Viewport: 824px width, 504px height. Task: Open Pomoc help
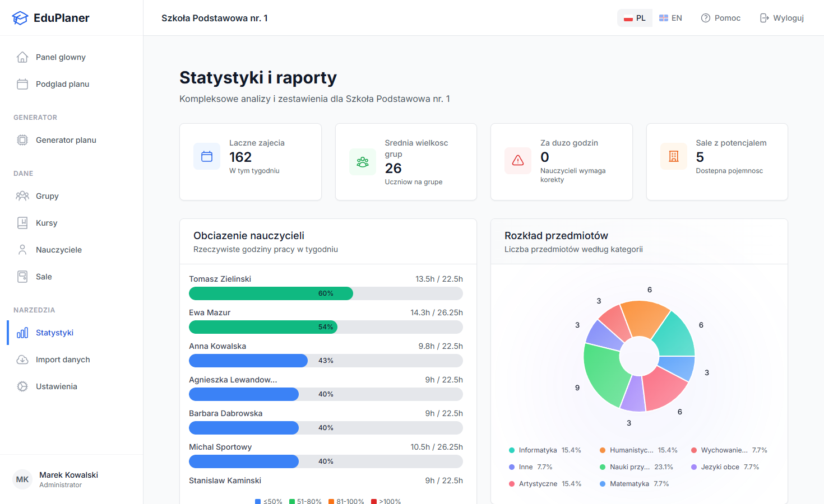[721, 17]
